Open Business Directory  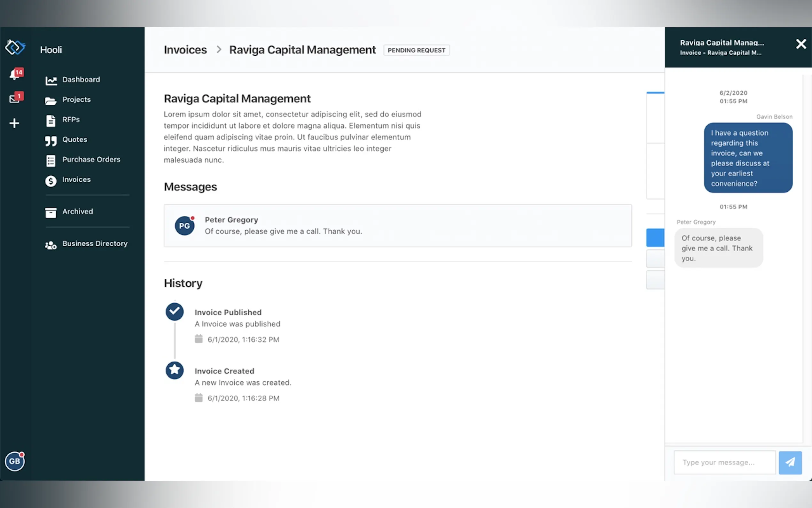coord(95,243)
